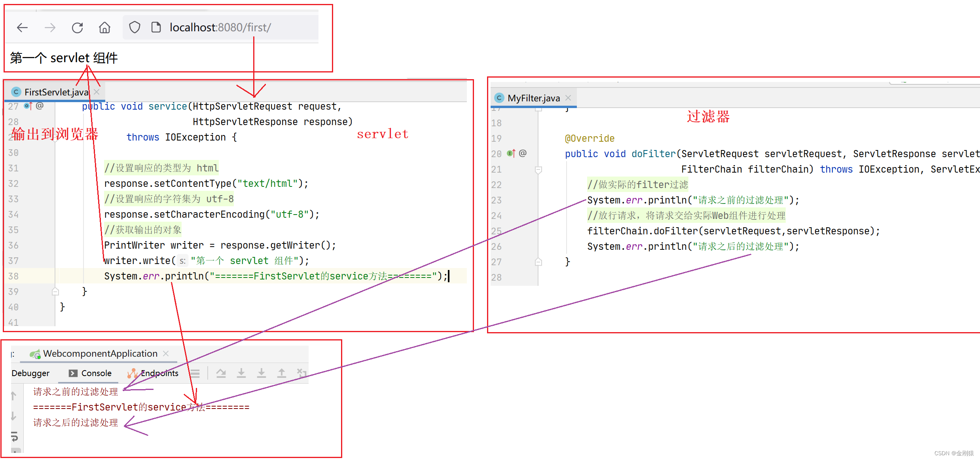
Task: Click the drop frame icon
Action: tap(301, 373)
